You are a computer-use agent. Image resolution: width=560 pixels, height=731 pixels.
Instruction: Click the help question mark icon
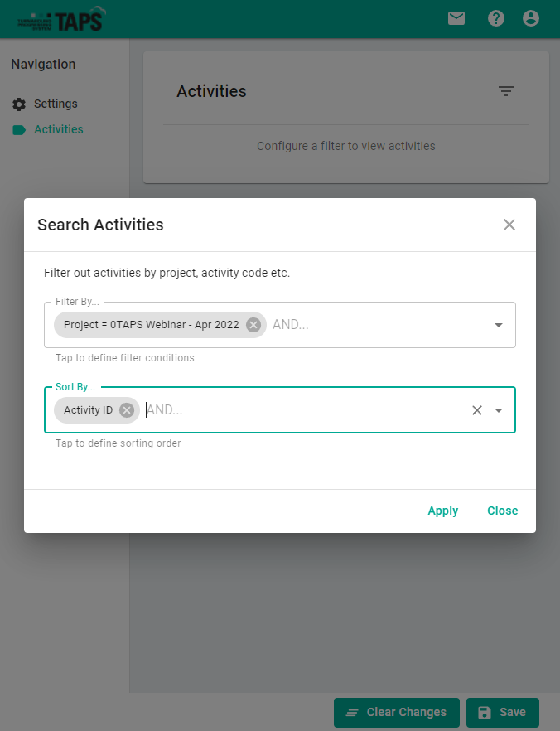[496, 18]
